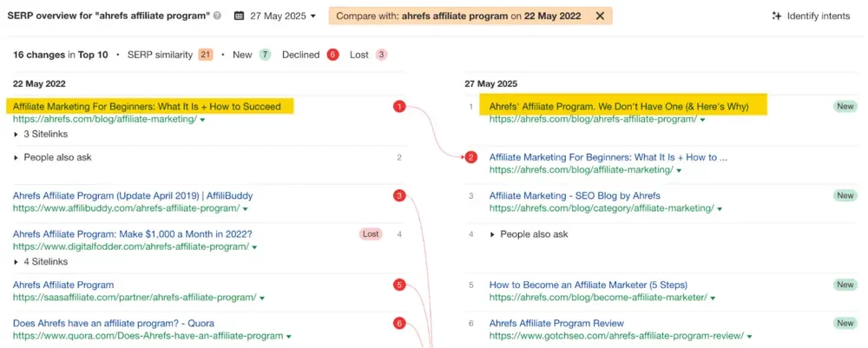
Task: Expand People also ask in 2022 column
Action: point(53,158)
